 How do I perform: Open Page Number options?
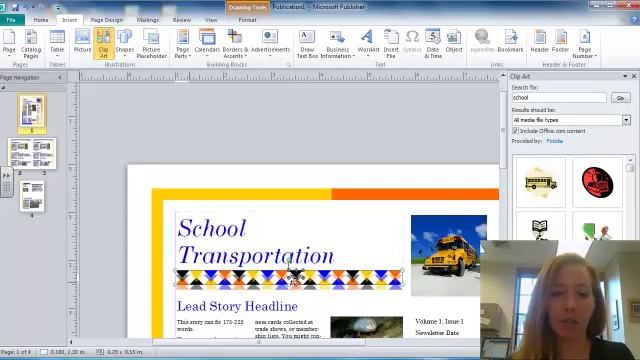[584, 43]
